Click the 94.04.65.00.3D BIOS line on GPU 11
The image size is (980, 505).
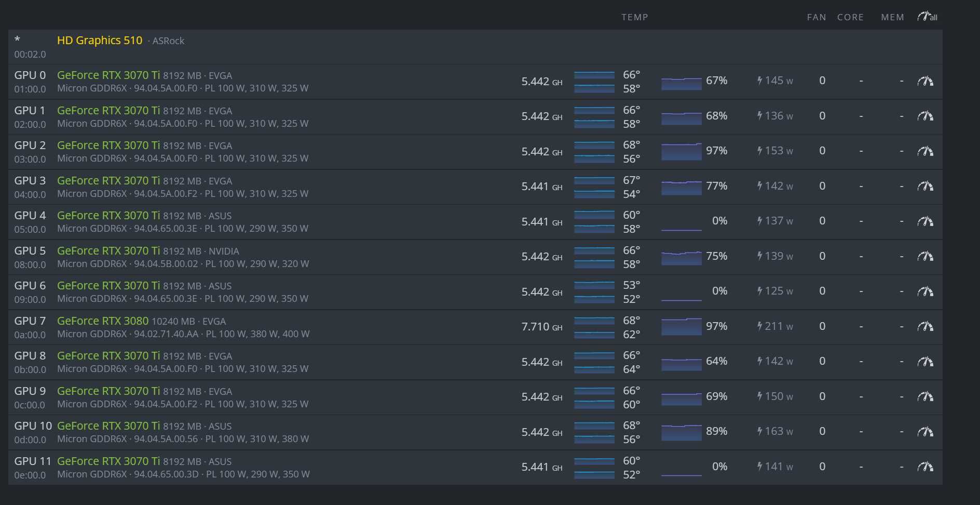(x=183, y=474)
